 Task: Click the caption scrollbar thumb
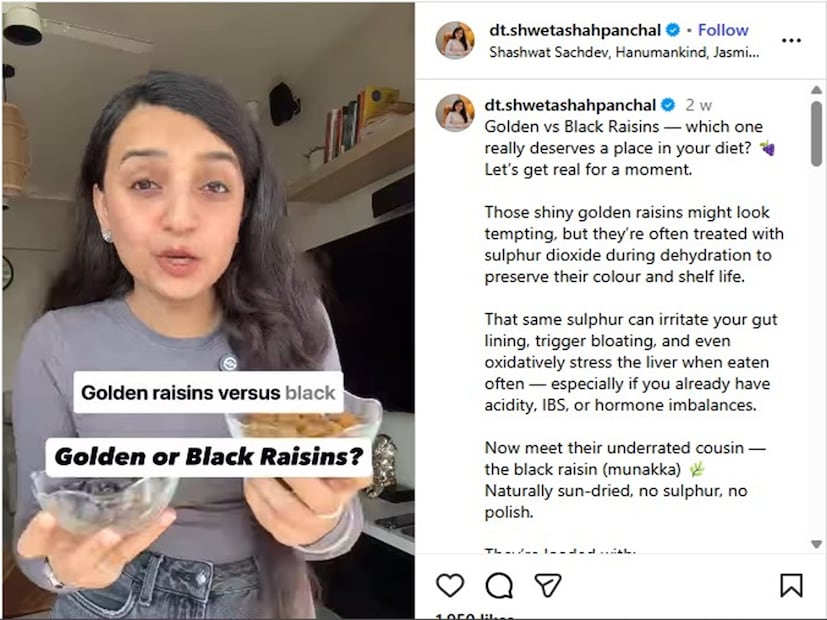[816, 134]
